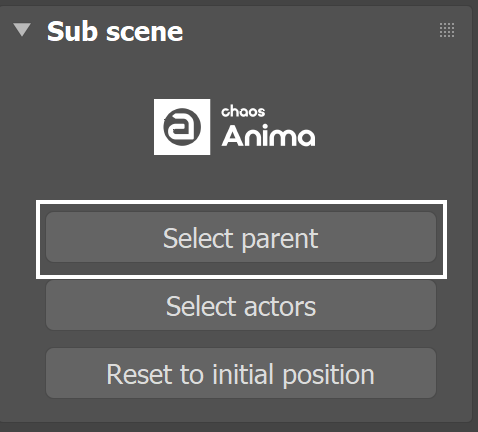478x432 pixels.
Task: Click the highlighted Select parent button
Action: [241, 237]
